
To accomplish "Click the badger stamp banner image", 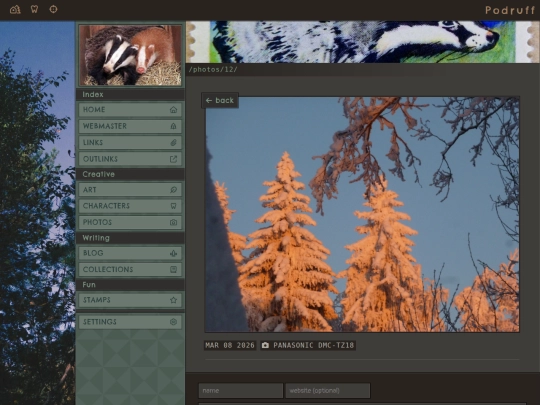I will 363,42.
